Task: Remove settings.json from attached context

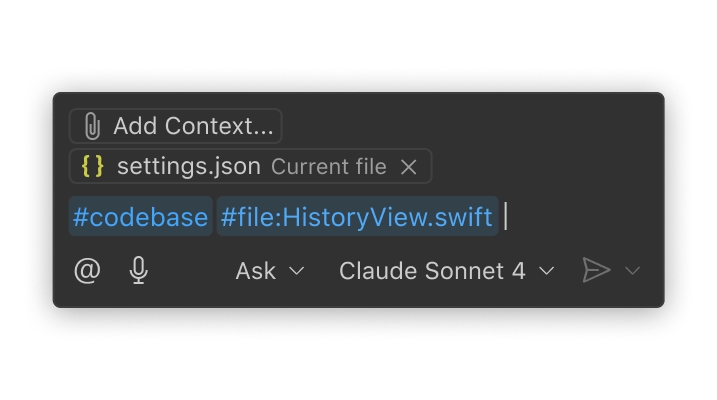Action: [x=408, y=167]
